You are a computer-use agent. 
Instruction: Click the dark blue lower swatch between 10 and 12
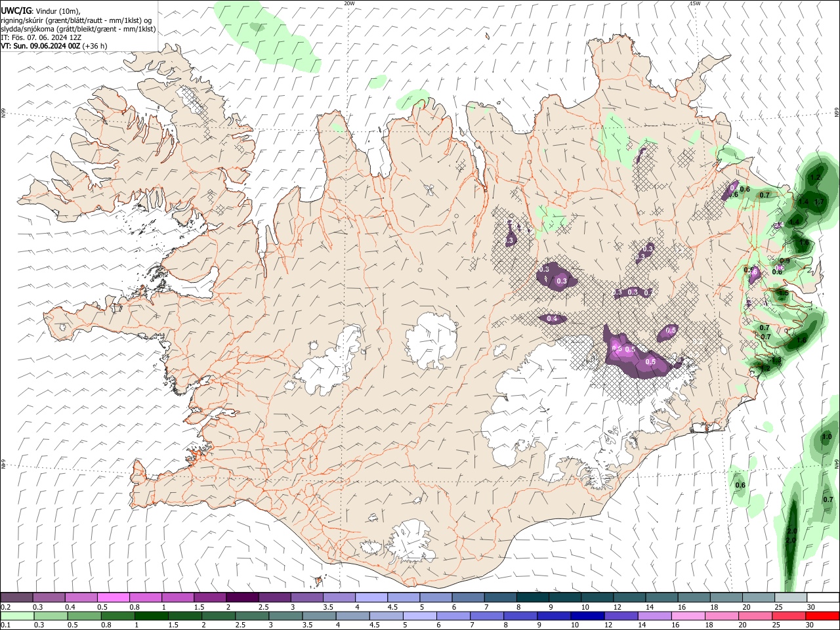click(x=587, y=616)
